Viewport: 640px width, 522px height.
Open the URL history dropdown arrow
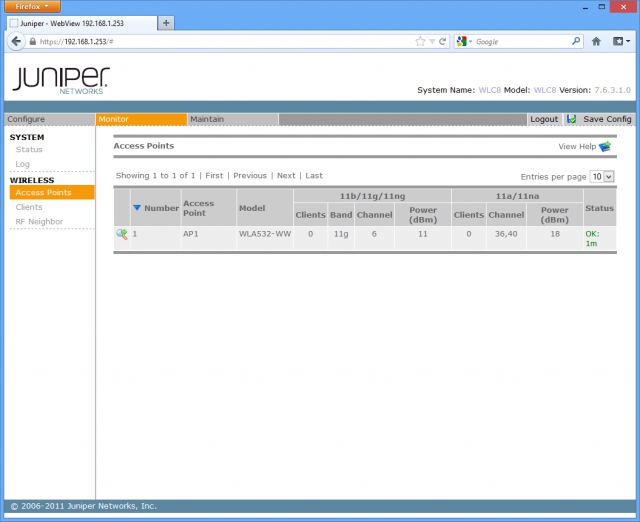tap(432, 42)
